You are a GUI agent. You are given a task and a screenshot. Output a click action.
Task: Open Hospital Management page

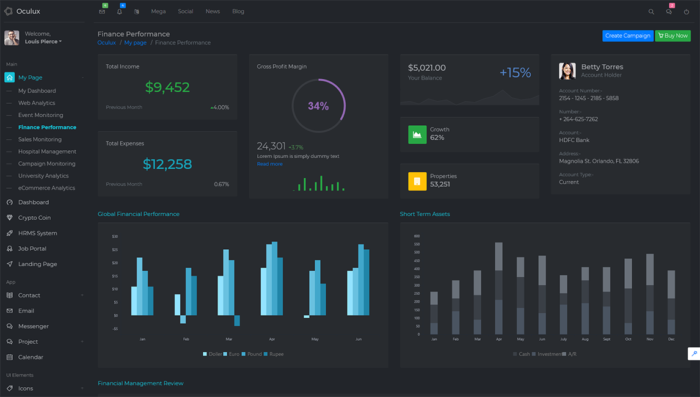(x=47, y=151)
